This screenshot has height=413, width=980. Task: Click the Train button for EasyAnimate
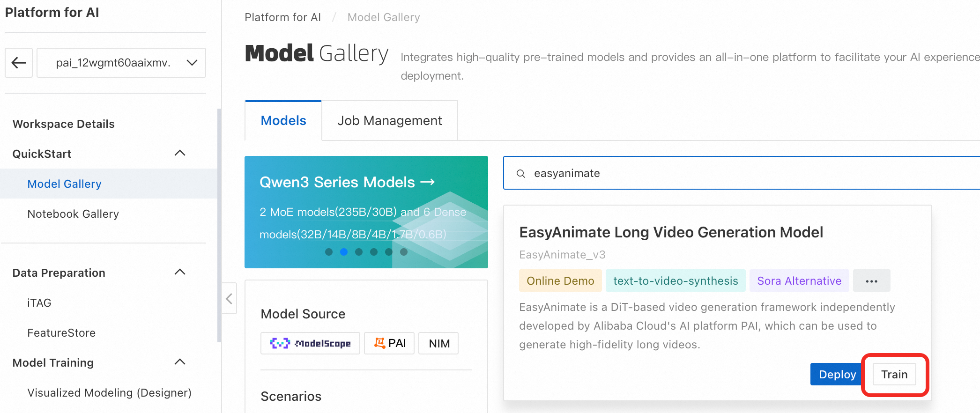pos(894,374)
